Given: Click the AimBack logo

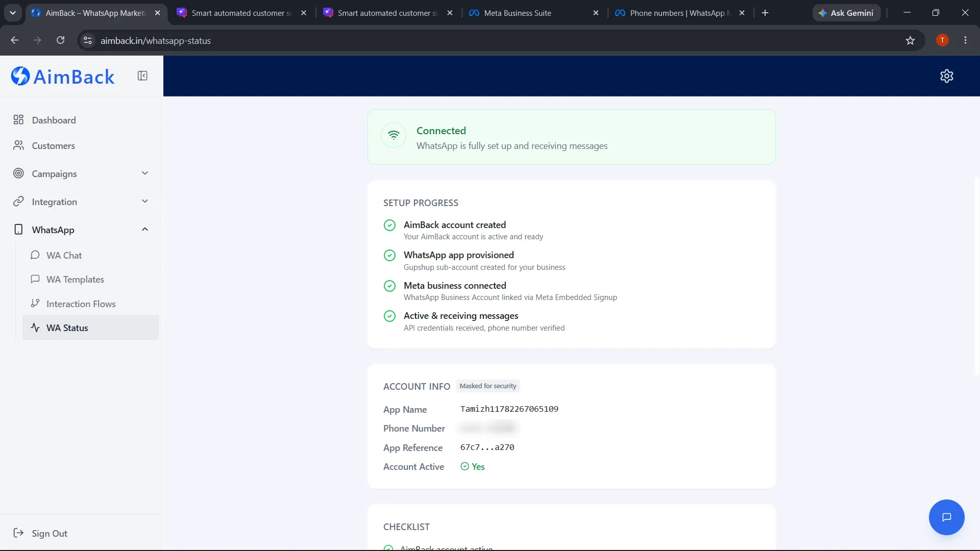Looking at the screenshot, I should pyautogui.click(x=63, y=77).
